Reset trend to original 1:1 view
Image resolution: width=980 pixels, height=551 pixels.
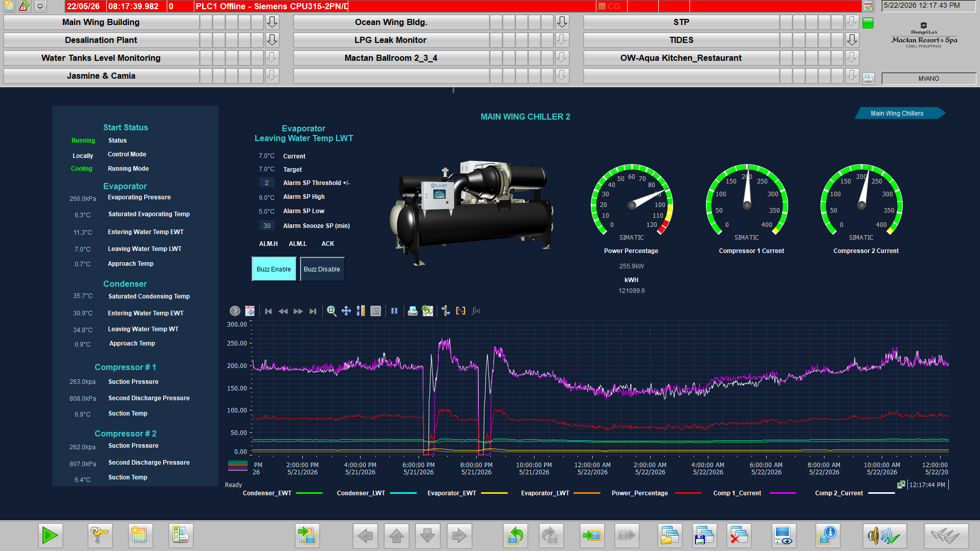click(375, 311)
